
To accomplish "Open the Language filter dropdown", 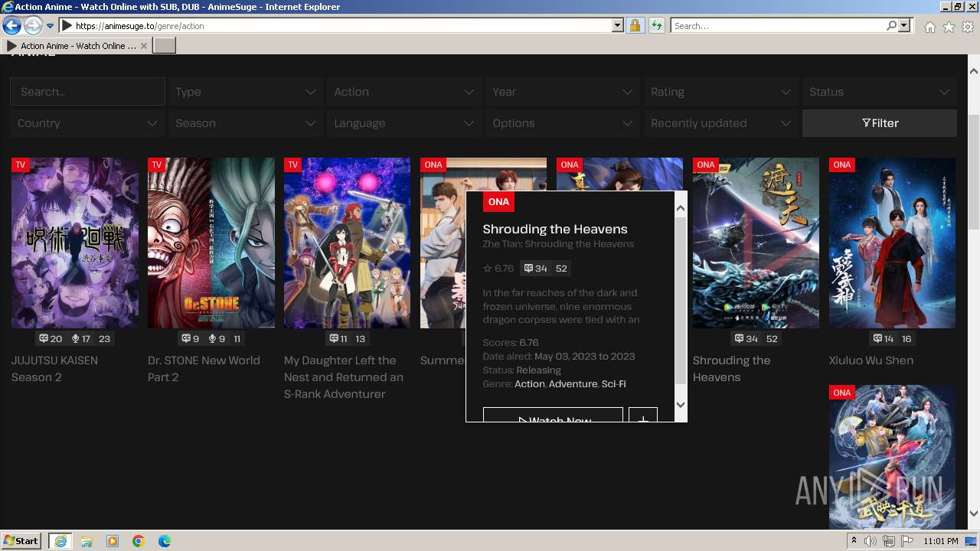I will click(x=403, y=123).
